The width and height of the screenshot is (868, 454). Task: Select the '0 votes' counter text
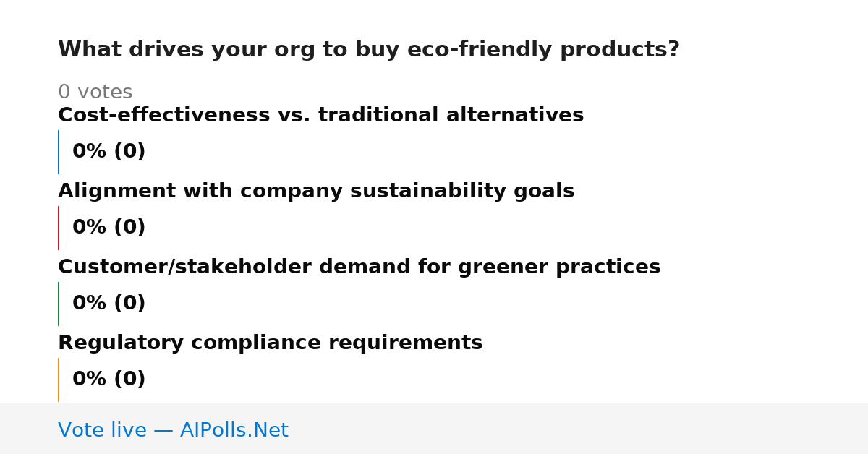[95, 93]
